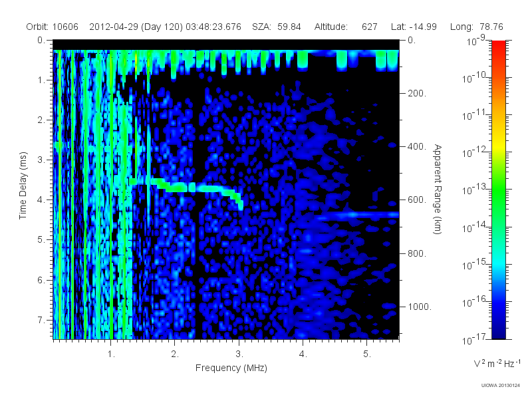
Task: Click the 'UIOWA 20130124' credit text
Action: tap(501, 385)
